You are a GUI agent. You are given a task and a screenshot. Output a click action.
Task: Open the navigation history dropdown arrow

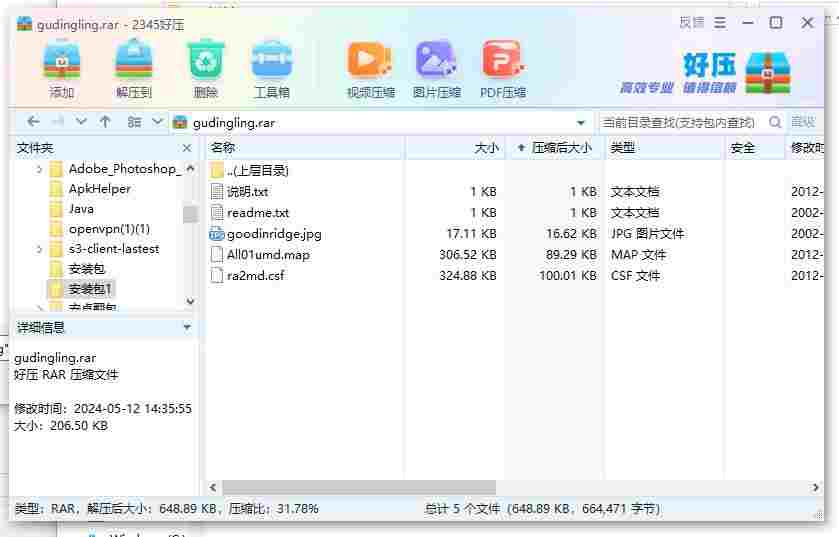(x=81, y=122)
